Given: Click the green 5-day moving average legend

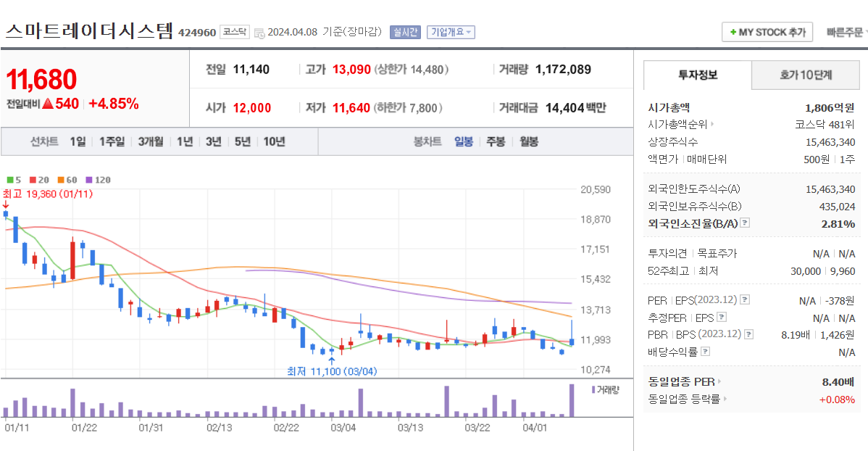Looking at the screenshot, I should 14,180.
